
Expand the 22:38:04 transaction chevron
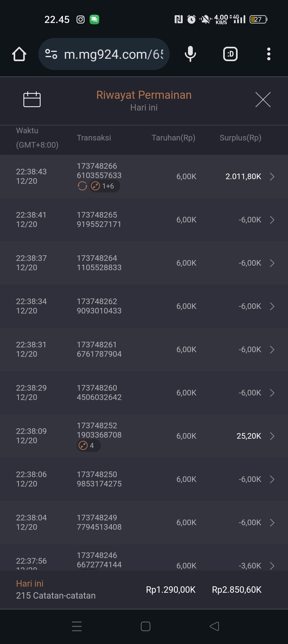[x=272, y=523]
